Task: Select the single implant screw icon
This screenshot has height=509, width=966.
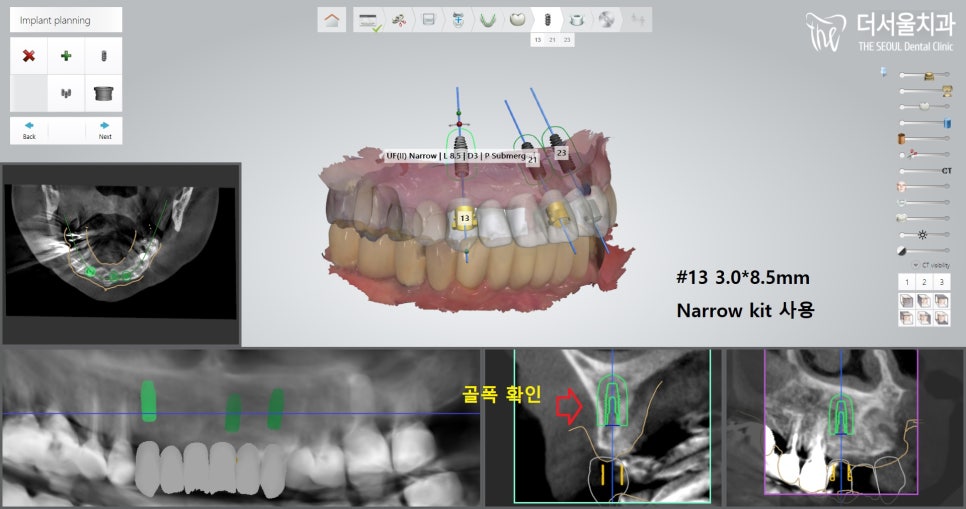Action: 103,56
